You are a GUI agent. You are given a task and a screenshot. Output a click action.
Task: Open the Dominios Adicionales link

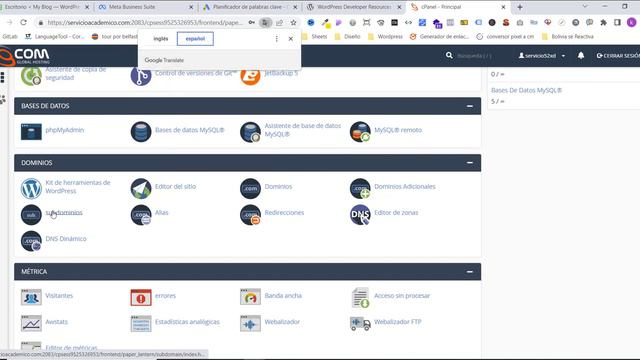[404, 187]
